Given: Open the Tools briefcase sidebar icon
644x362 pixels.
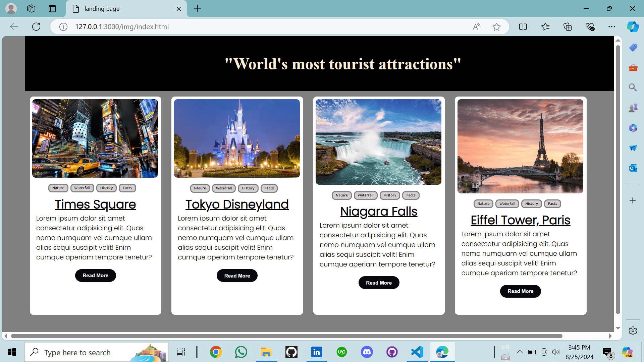Looking at the screenshot, I should tap(633, 68).
